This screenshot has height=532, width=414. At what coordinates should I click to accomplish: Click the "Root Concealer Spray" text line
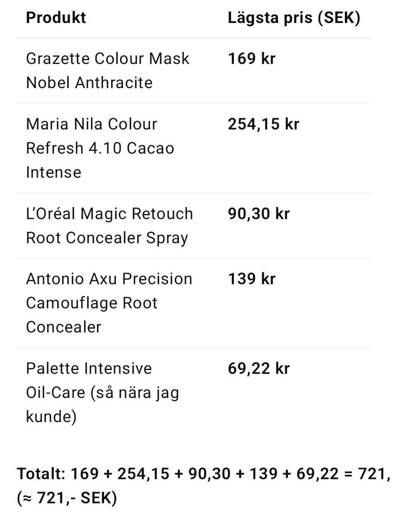point(107,238)
